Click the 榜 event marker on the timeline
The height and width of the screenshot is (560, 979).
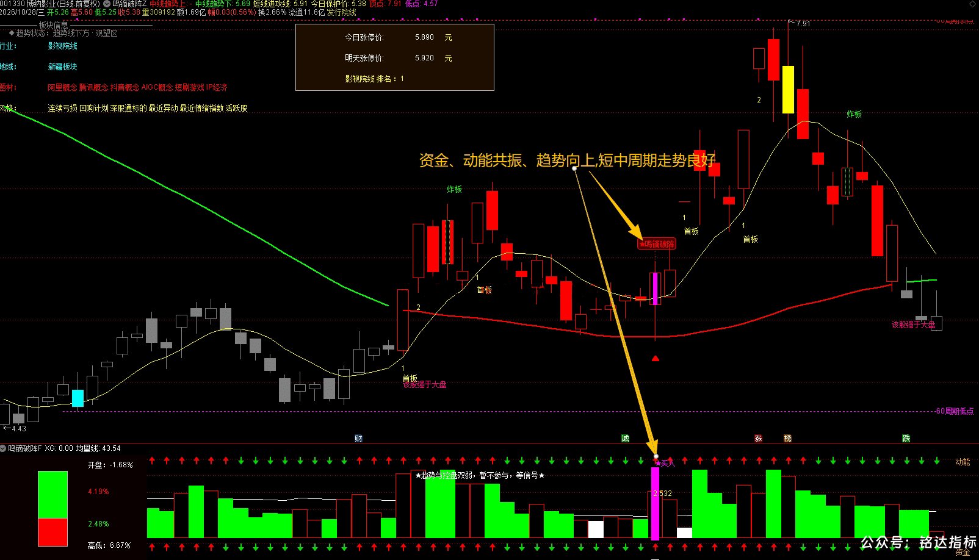(788, 439)
